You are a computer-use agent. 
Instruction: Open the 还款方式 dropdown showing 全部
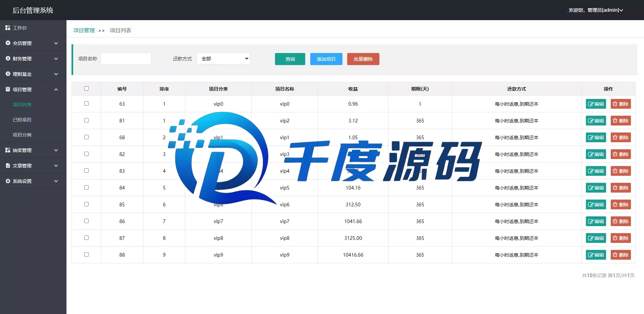[x=223, y=58]
